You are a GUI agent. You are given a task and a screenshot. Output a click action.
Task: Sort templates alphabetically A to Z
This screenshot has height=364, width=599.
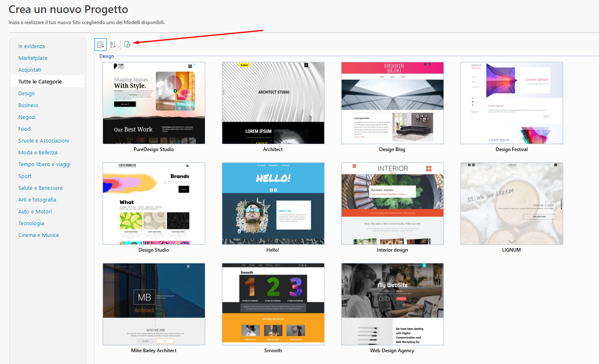click(x=113, y=45)
